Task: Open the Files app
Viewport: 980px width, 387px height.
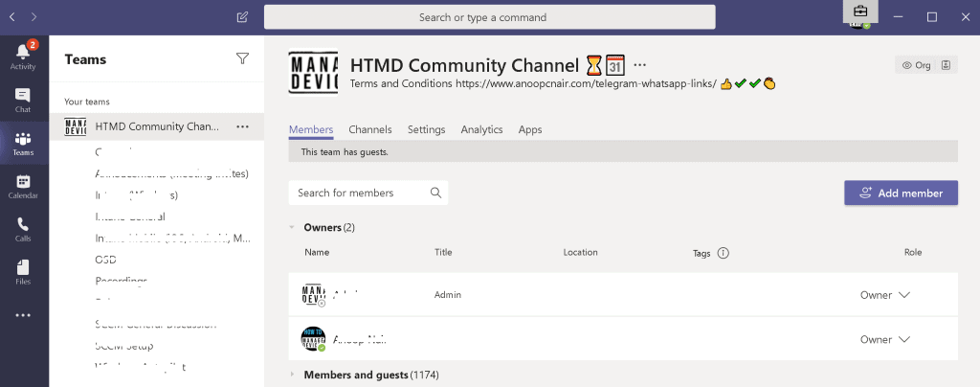Action: [x=23, y=273]
